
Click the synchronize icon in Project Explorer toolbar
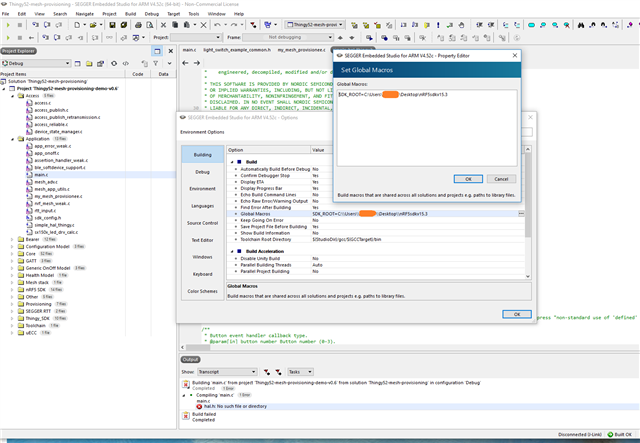pos(114,63)
